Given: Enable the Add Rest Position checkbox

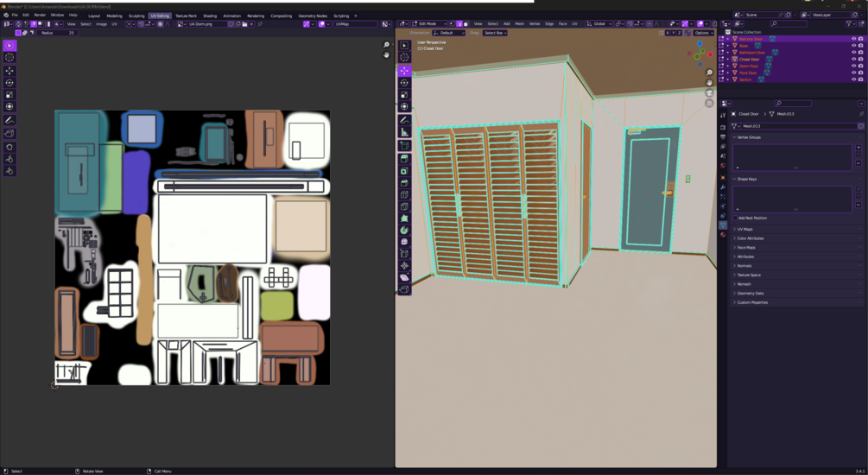Looking at the screenshot, I should [x=735, y=218].
